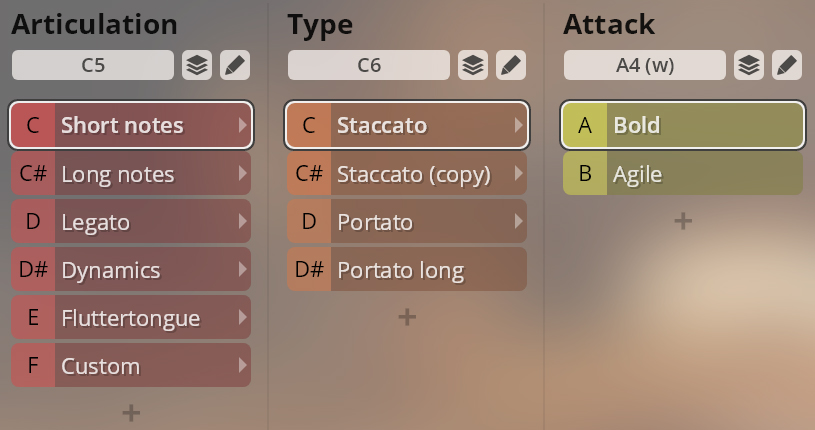The height and width of the screenshot is (430, 815).
Task: Expand the Long notes arrow
Action: [x=241, y=174]
